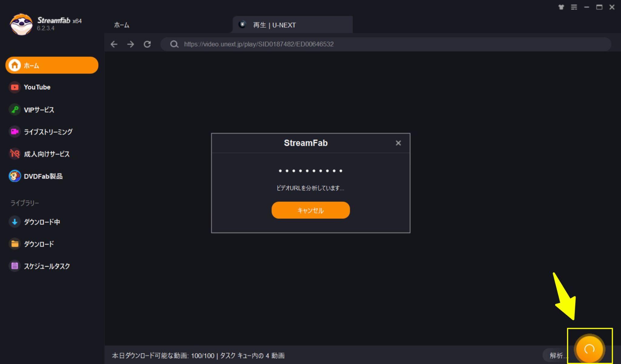Image resolution: width=621 pixels, height=364 pixels.
Task: Minimize the StreamFab window
Action: point(587,7)
